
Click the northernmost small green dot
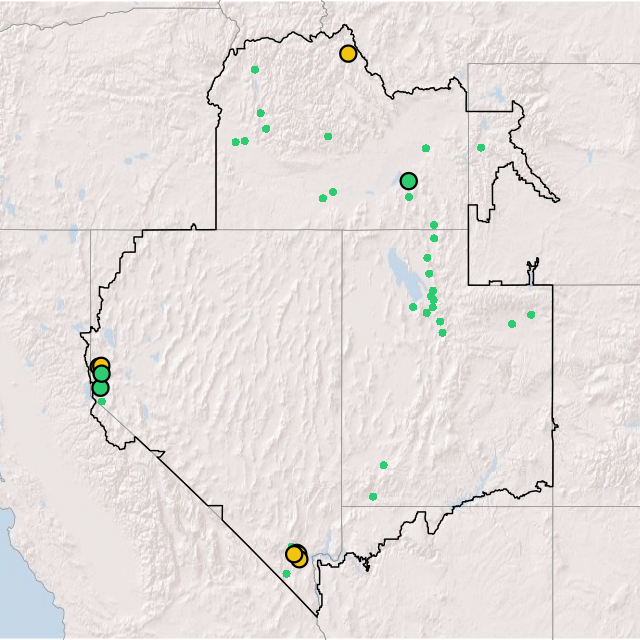point(255,70)
